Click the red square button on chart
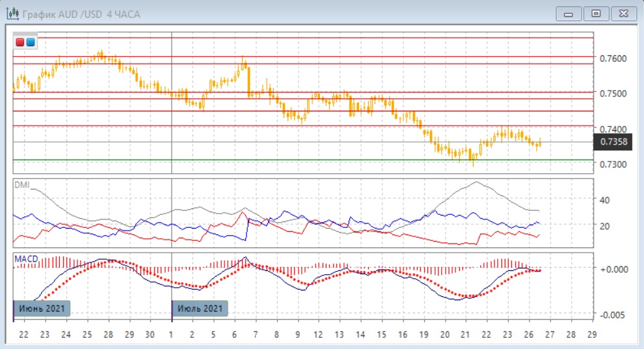 point(21,43)
